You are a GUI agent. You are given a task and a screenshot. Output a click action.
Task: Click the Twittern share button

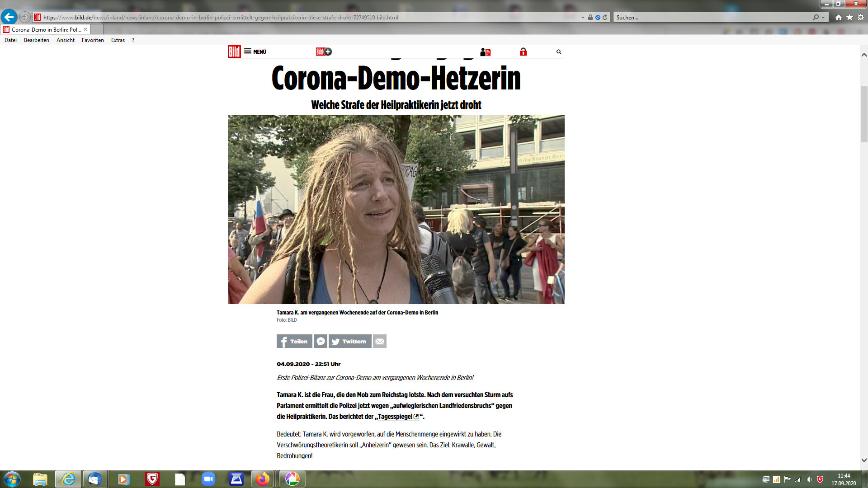click(350, 342)
